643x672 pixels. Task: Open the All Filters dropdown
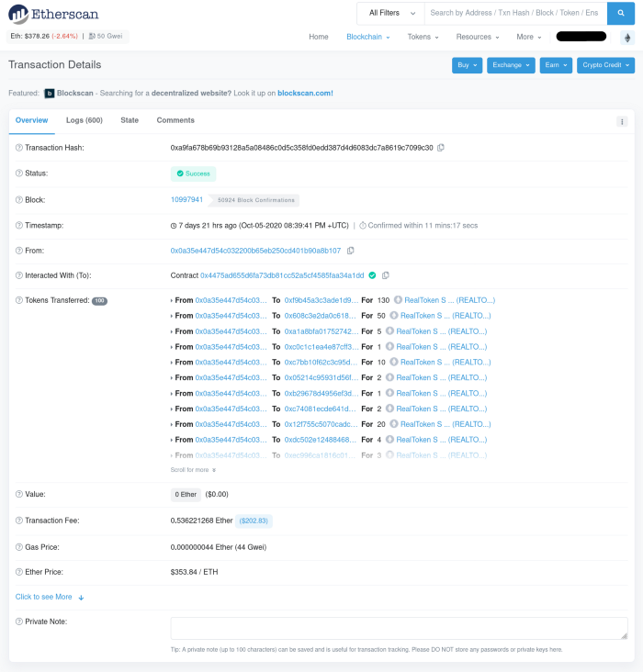[x=390, y=13]
